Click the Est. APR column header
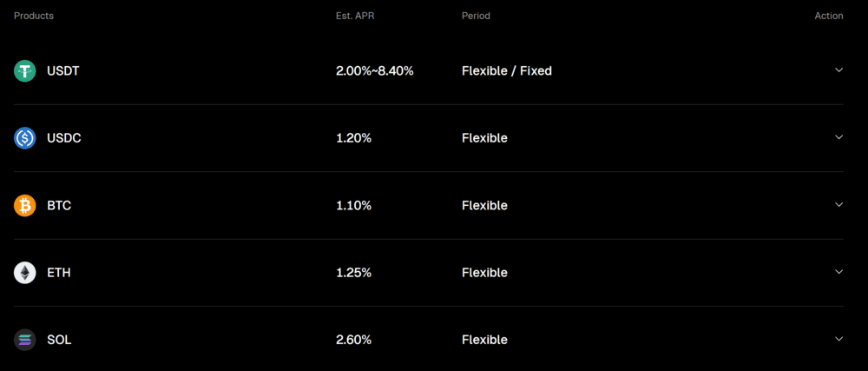Viewport: 868px width, 371px height. point(355,17)
